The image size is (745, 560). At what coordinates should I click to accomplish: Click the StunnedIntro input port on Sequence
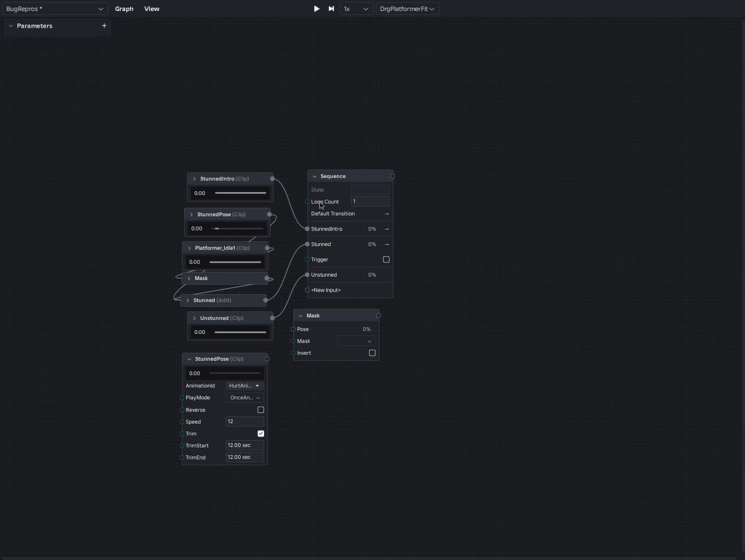coord(308,229)
